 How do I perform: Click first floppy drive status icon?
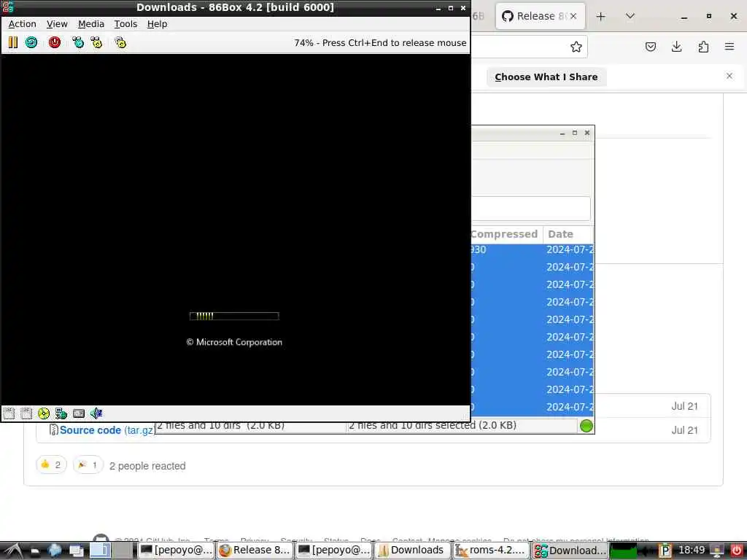9,413
